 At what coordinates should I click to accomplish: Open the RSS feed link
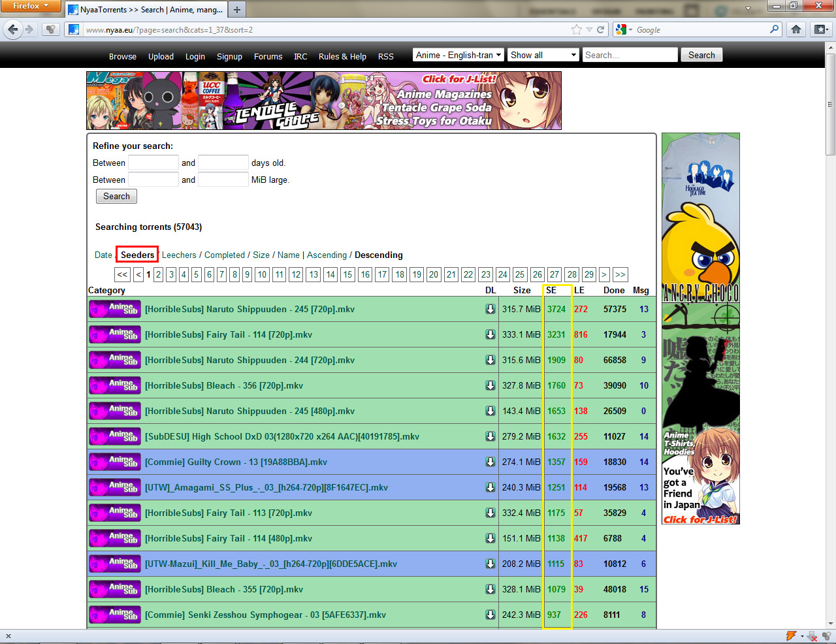pos(386,57)
